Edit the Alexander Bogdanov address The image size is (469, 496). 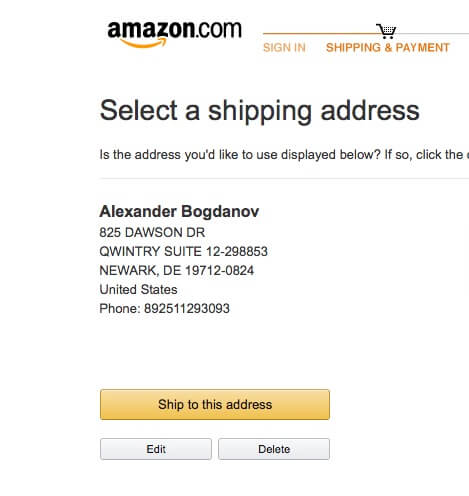click(x=156, y=449)
